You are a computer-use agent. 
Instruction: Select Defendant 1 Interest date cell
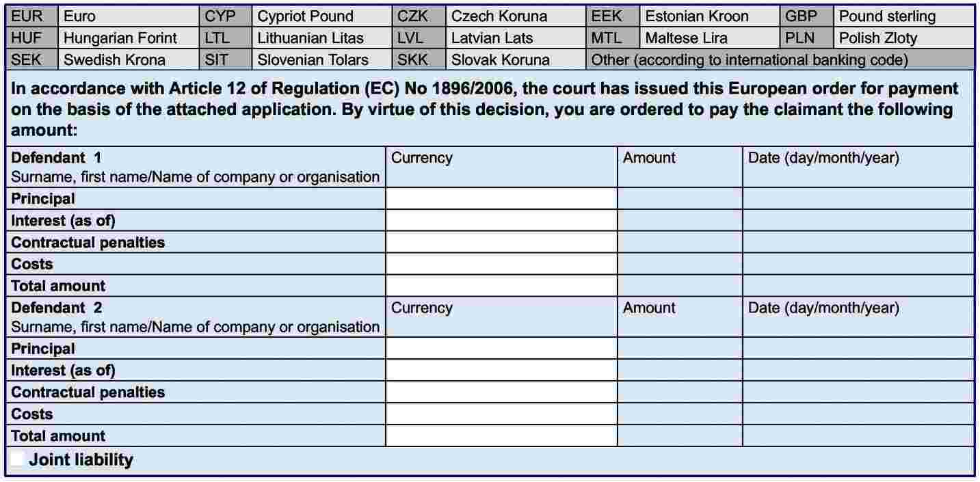click(858, 221)
